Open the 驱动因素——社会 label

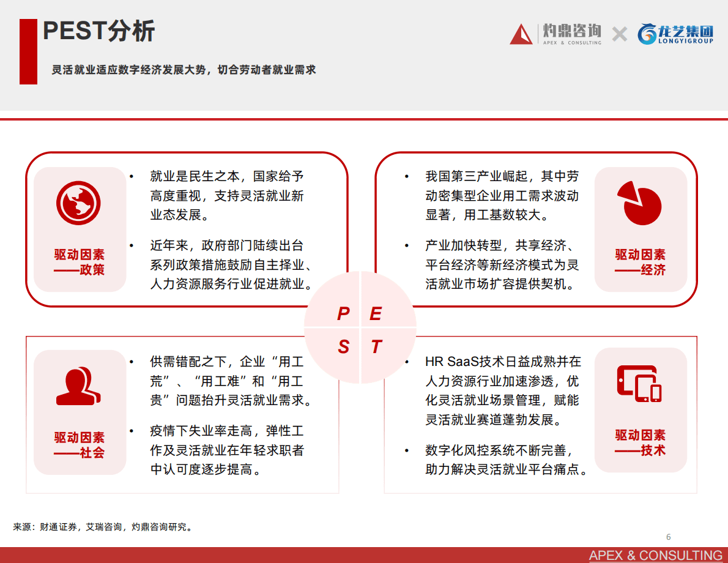pyautogui.click(x=80, y=444)
